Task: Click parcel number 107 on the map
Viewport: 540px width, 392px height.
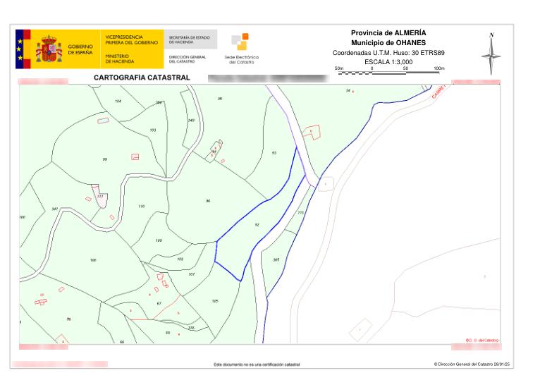Action: tap(192, 274)
